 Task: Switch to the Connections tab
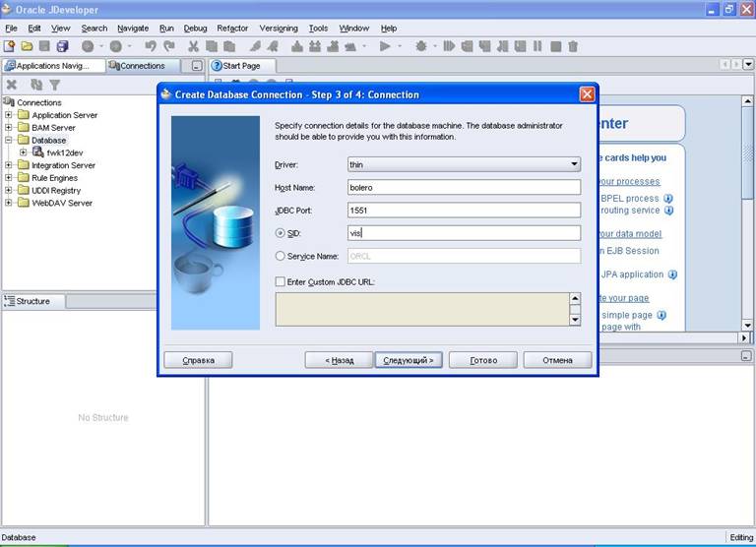(143, 66)
